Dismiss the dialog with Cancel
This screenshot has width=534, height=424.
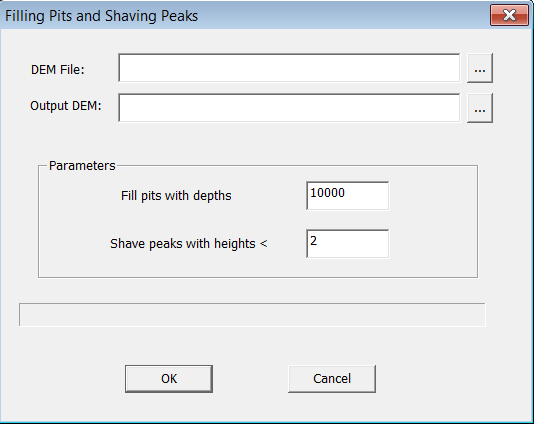332,379
